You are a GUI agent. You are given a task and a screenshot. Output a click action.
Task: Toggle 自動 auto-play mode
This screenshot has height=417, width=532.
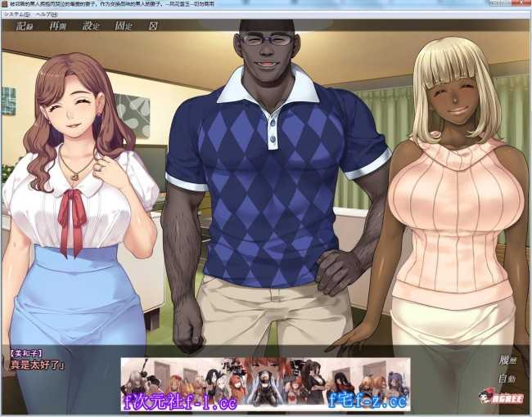click(x=506, y=379)
